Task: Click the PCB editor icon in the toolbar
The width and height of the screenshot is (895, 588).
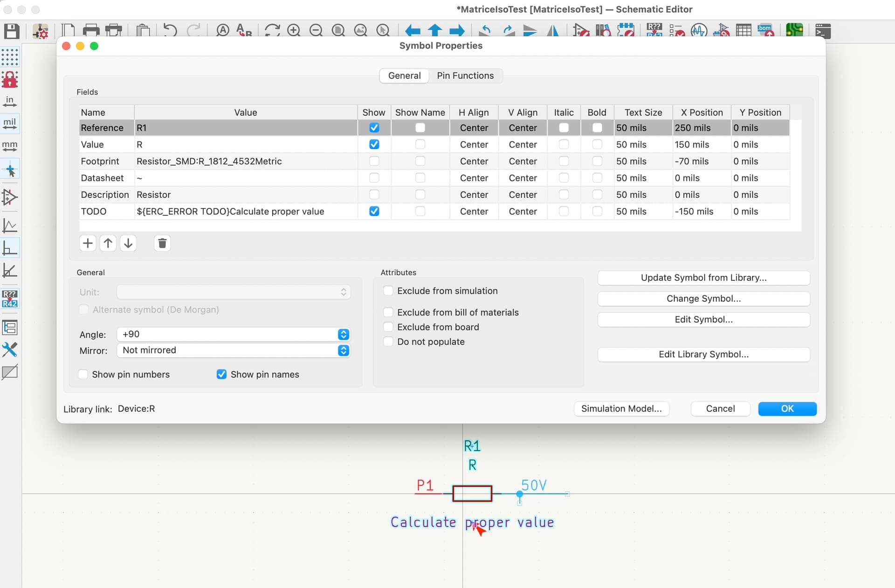Action: point(794,31)
